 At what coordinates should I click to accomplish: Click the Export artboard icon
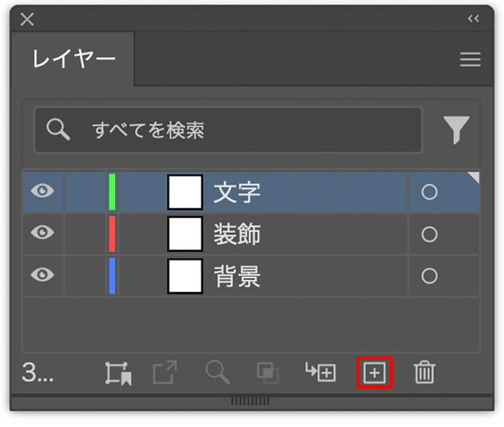click(164, 373)
